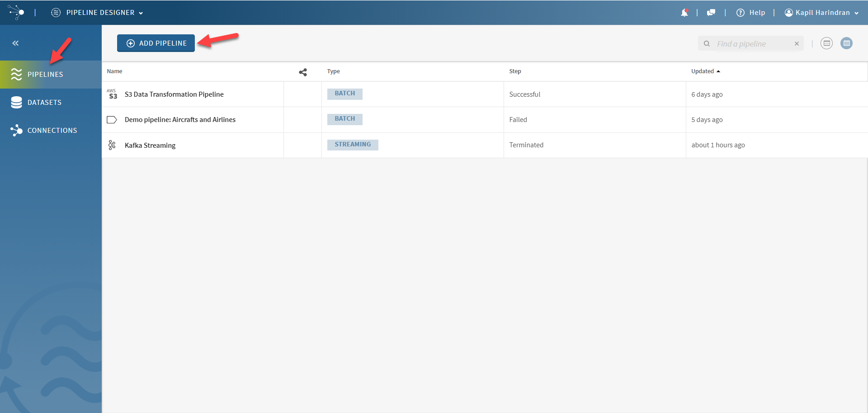Open the Pipelines section in the sidebar
The width and height of the screenshot is (868, 413).
tap(45, 74)
